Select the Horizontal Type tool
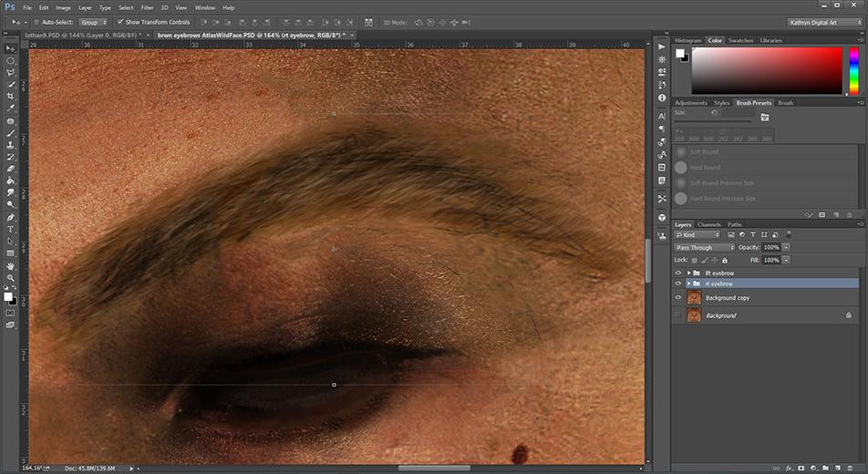868x474 pixels. tap(10, 229)
